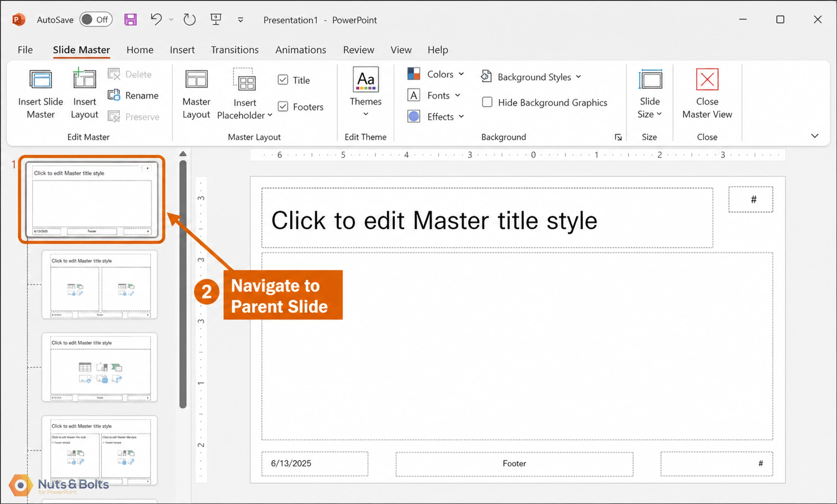Click Close Master View red X
Screen dimensions: 837x504
point(707,80)
